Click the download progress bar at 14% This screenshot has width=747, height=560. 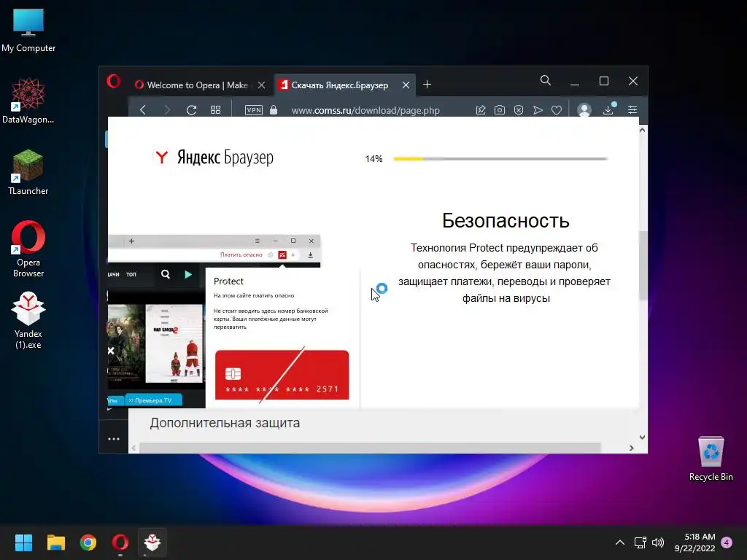click(500, 158)
